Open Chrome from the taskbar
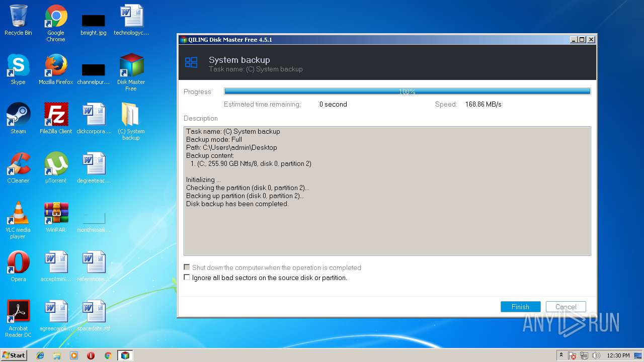This screenshot has height=362, width=644. click(x=108, y=355)
